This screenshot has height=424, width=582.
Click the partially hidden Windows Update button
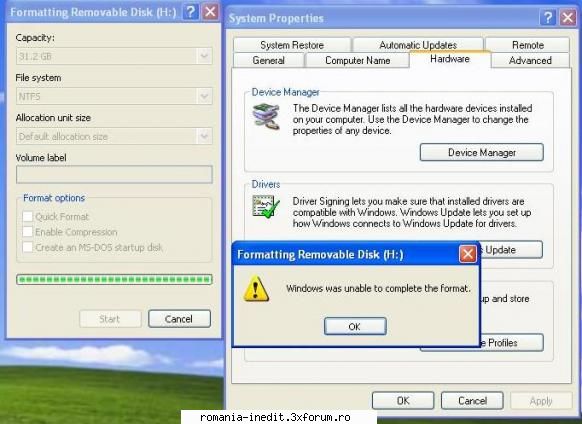511,249
